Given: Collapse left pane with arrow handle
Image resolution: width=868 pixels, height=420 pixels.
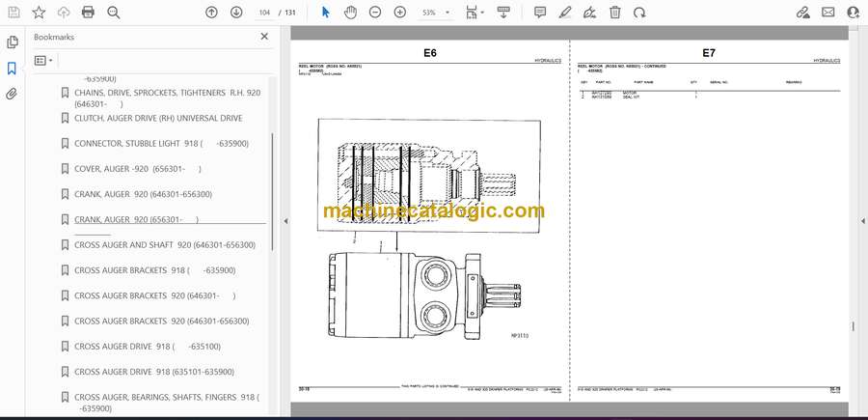Looking at the screenshot, I should click(x=285, y=221).
